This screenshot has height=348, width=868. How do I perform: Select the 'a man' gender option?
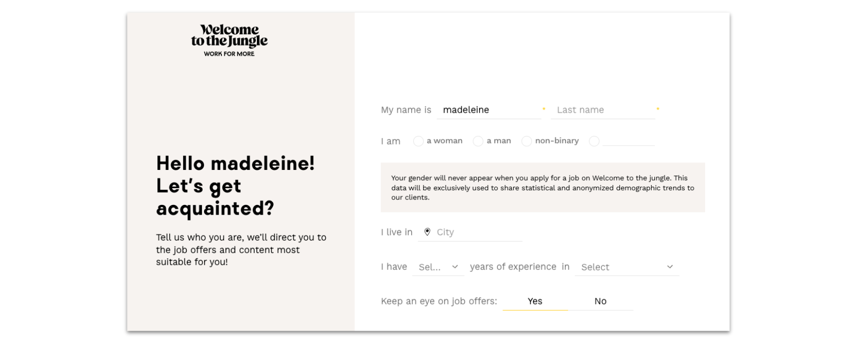478,141
